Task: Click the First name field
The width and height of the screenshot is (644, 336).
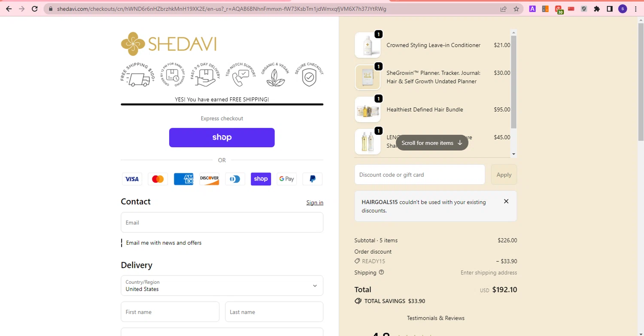Action: pos(170,312)
